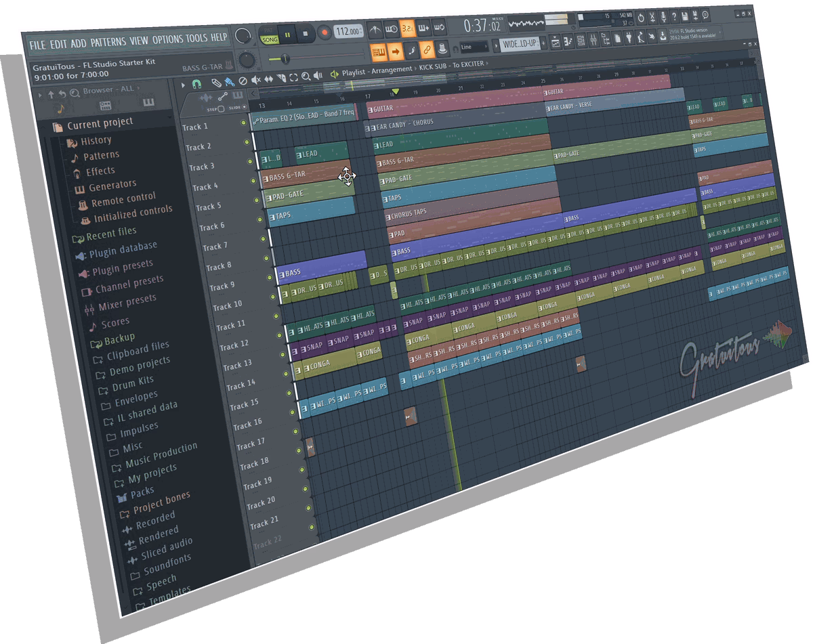Image resolution: width=813 pixels, height=644 pixels.
Task: Open the piano roll view icon
Action: pyautogui.click(x=568, y=41)
